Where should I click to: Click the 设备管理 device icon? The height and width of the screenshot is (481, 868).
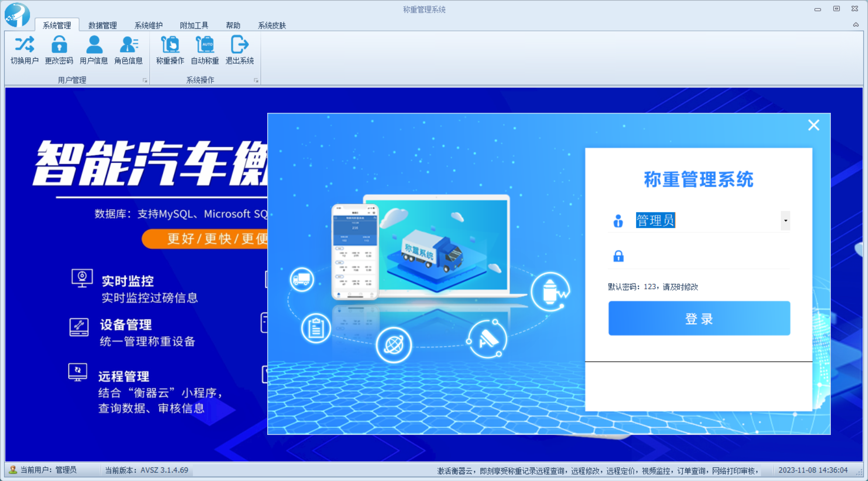pos(79,327)
